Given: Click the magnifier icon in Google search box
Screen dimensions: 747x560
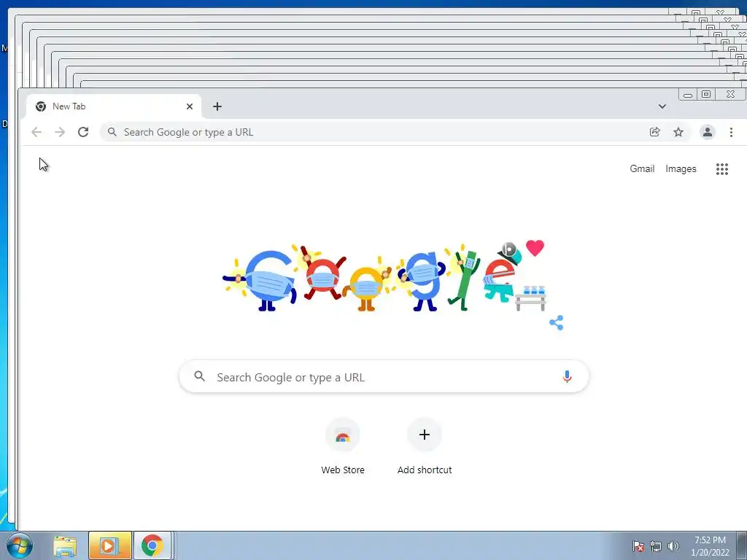Looking at the screenshot, I should pos(200,376).
